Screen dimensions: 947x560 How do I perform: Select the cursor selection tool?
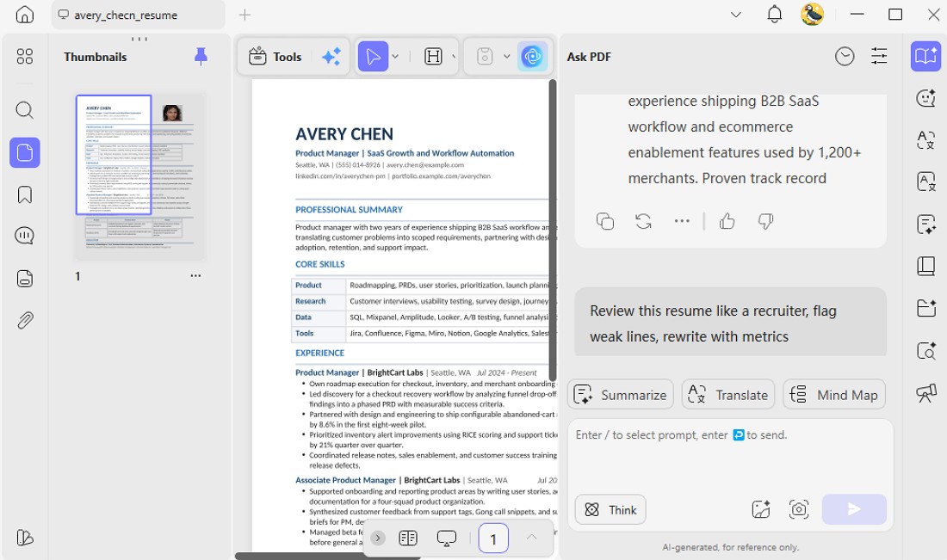tap(374, 57)
